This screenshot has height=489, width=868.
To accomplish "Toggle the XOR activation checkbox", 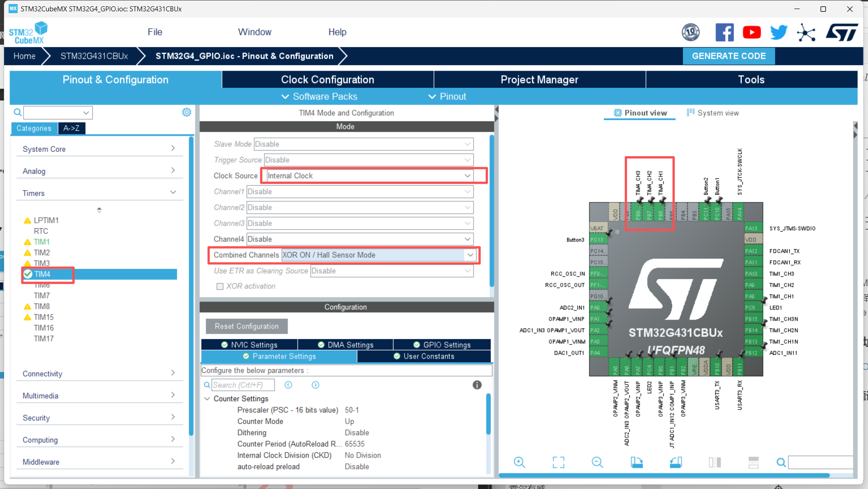I will point(220,286).
